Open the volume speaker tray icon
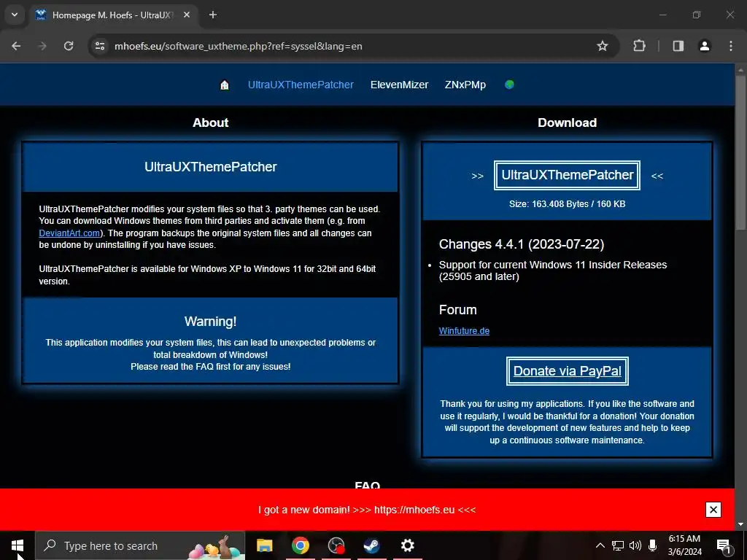 point(635,545)
